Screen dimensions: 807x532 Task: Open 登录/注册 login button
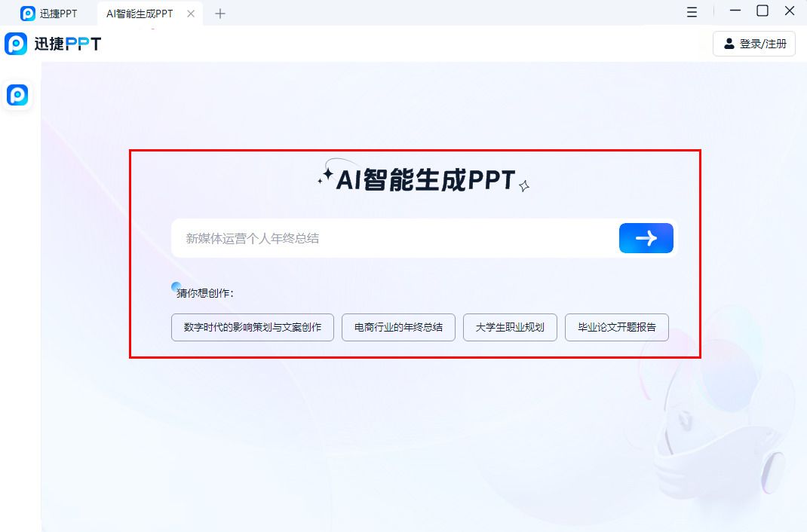click(x=754, y=44)
